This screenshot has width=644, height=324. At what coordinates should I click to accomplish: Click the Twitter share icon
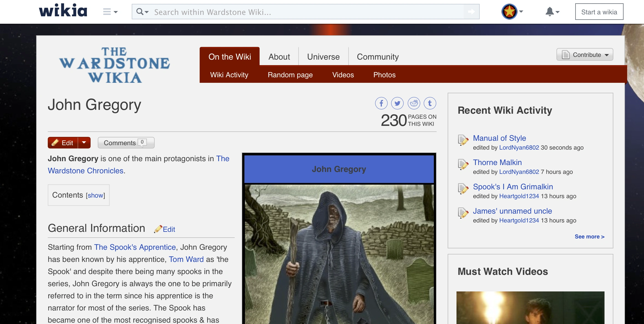[x=397, y=103]
